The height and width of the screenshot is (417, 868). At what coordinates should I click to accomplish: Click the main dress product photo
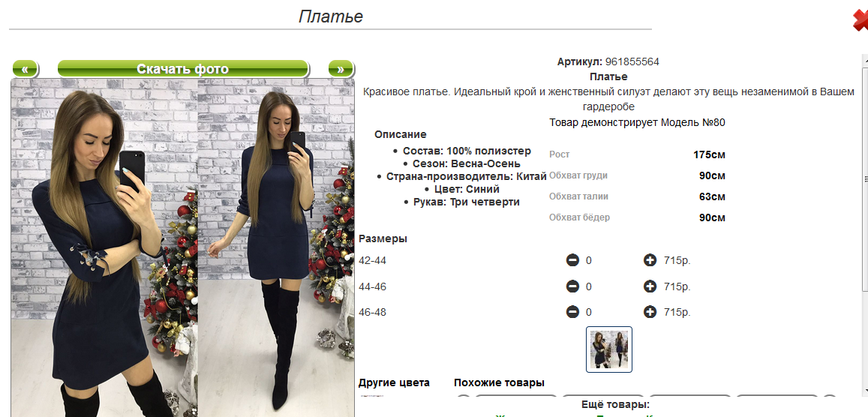183,247
